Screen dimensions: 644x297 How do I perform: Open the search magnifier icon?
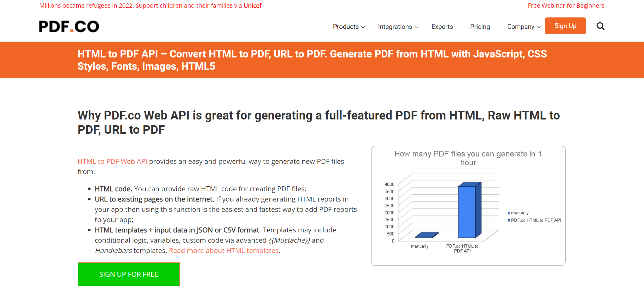[x=600, y=26]
